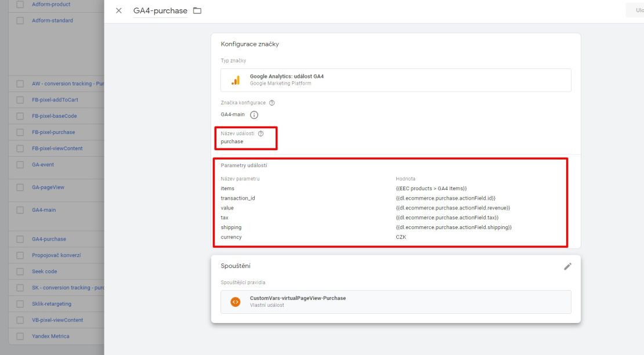
Task: Edit the GA4-purchase tag name field
Action: pyautogui.click(x=160, y=10)
